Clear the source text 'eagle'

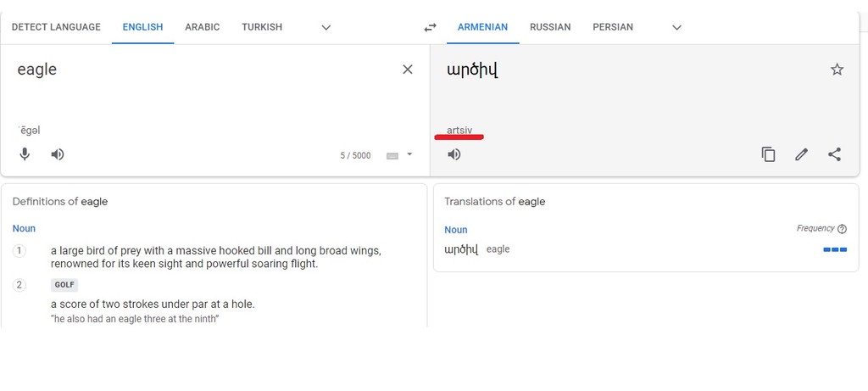coord(408,70)
